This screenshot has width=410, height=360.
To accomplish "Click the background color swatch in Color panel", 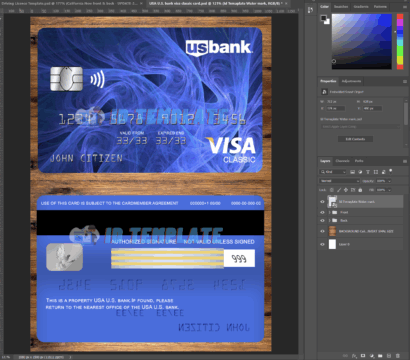I will coord(327,21).
